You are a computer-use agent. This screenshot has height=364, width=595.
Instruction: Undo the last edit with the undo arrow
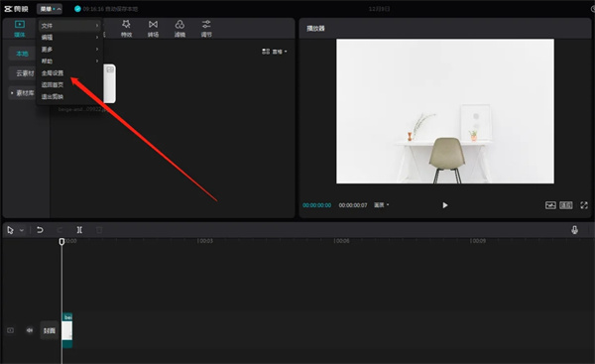click(40, 230)
